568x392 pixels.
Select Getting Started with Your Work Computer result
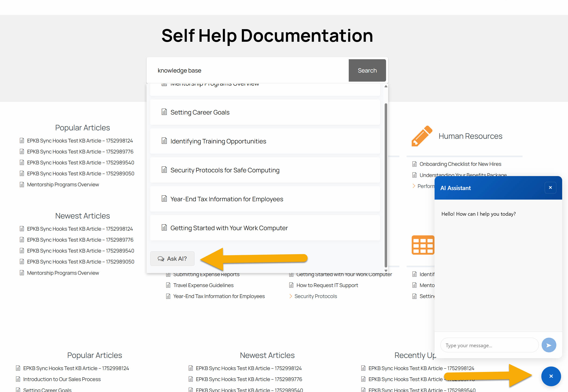pyautogui.click(x=229, y=228)
